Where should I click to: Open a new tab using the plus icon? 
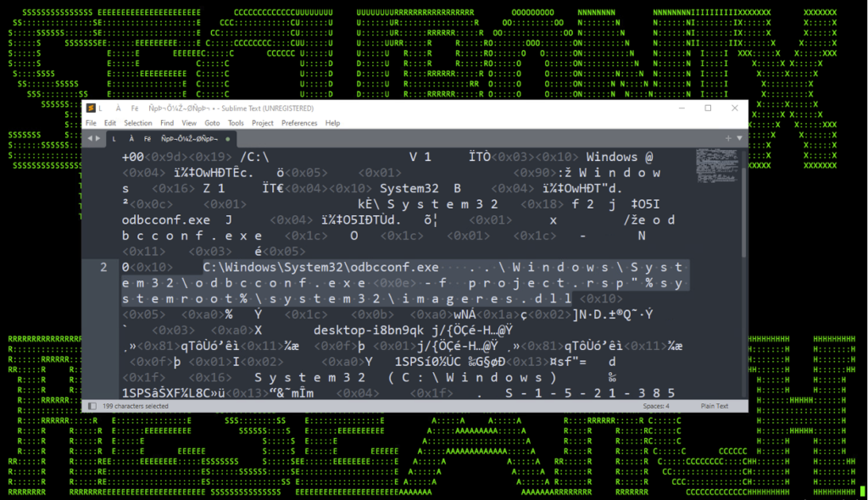[x=727, y=136]
